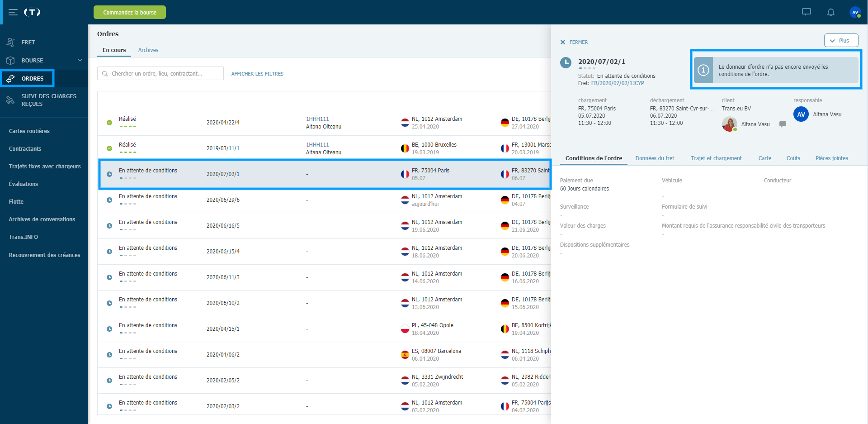The image size is (868, 424).
Task: Open freight link FR/2020/07/02/1JCYP
Action: 618,83
